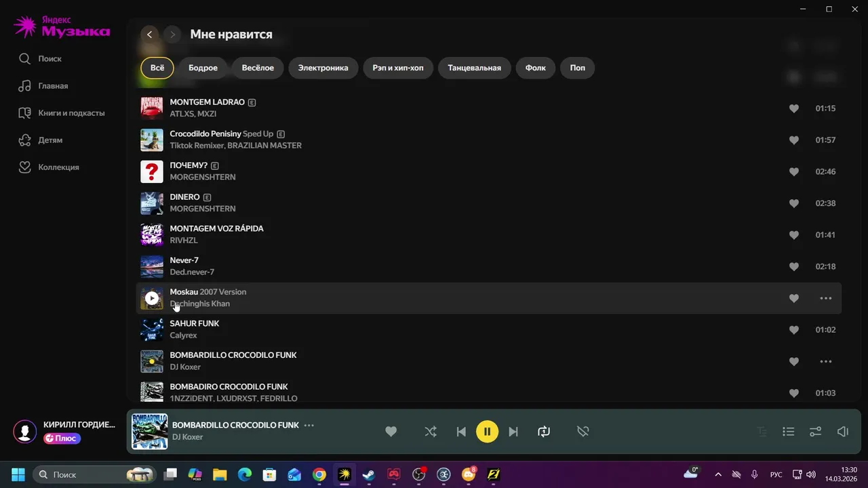Open artist MORGENSHTERN under DINERO
Image resolution: width=868 pixels, height=488 pixels.
point(203,209)
